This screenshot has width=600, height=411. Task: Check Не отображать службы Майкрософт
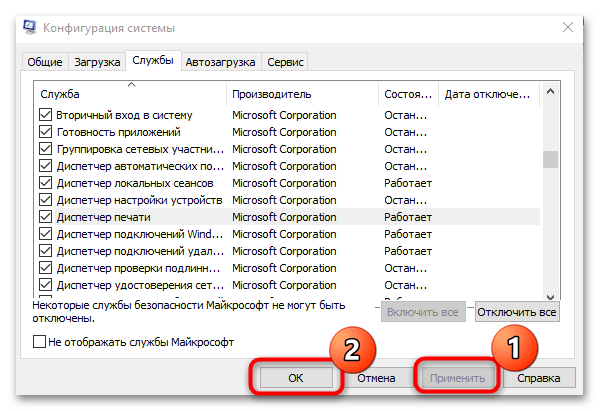pyautogui.click(x=39, y=341)
